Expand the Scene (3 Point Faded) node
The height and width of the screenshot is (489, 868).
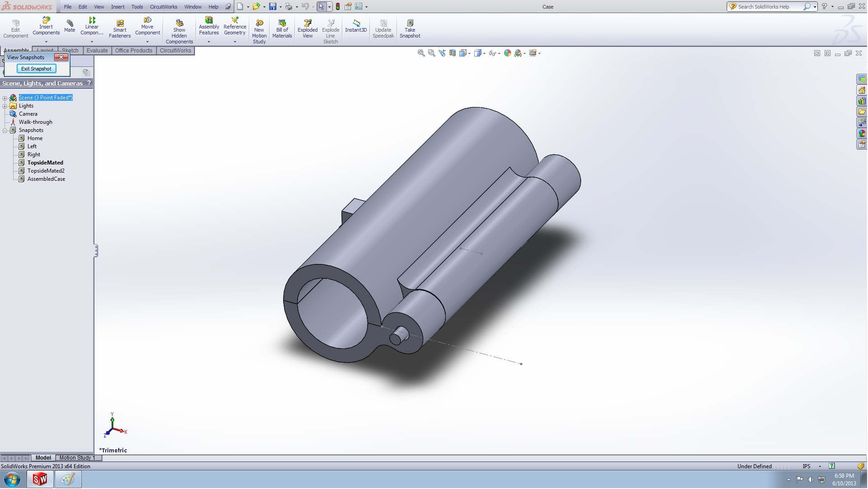point(5,98)
